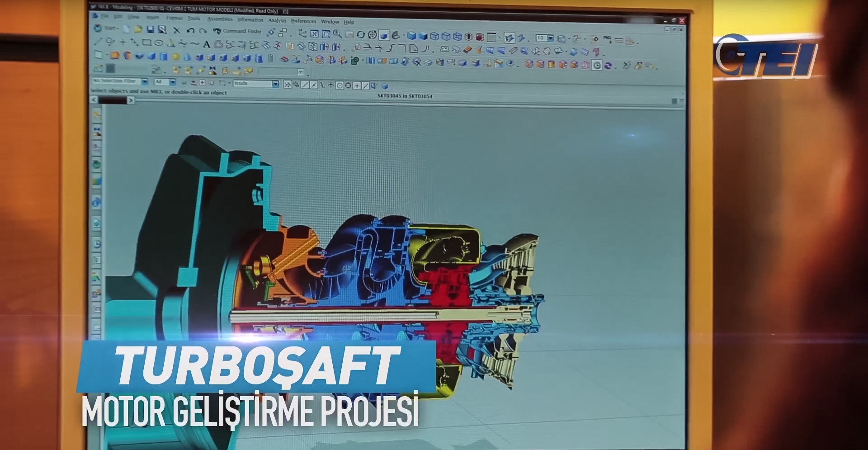Click the Background display icon
This screenshot has height=450, width=868.
click(x=491, y=37)
